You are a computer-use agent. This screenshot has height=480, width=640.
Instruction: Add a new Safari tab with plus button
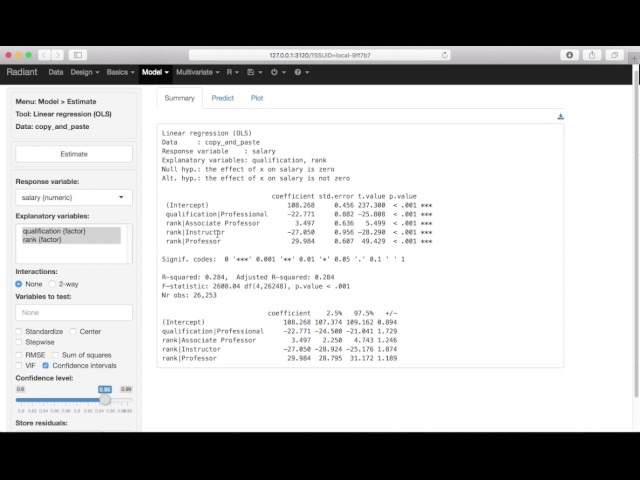coord(634,58)
